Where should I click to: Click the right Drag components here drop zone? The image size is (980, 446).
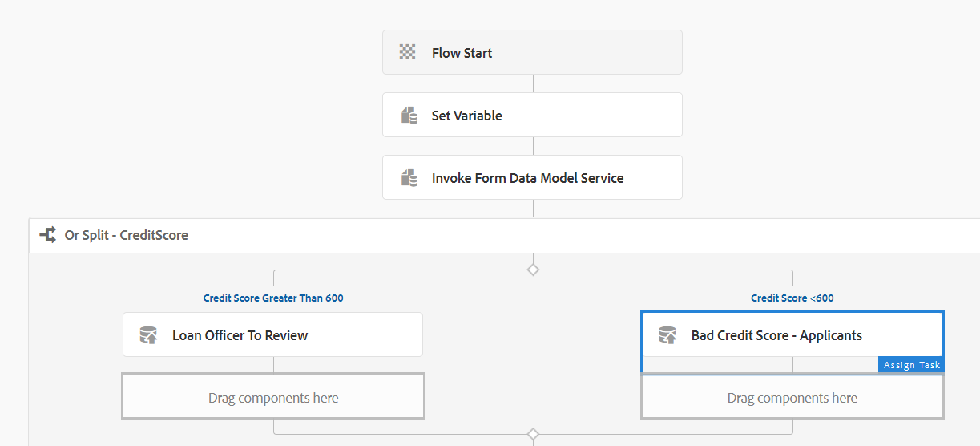pyautogui.click(x=792, y=398)
